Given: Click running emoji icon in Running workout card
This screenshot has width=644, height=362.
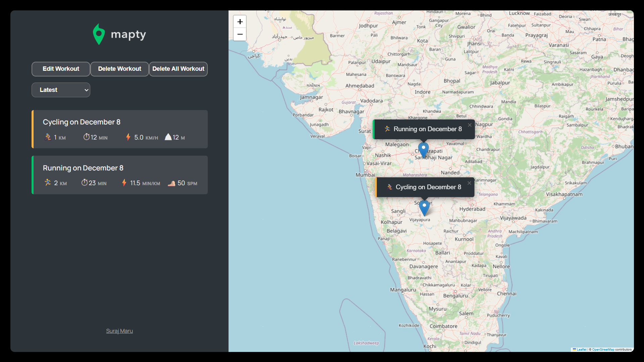Looking at the screenshot, I should pos(48,183).
